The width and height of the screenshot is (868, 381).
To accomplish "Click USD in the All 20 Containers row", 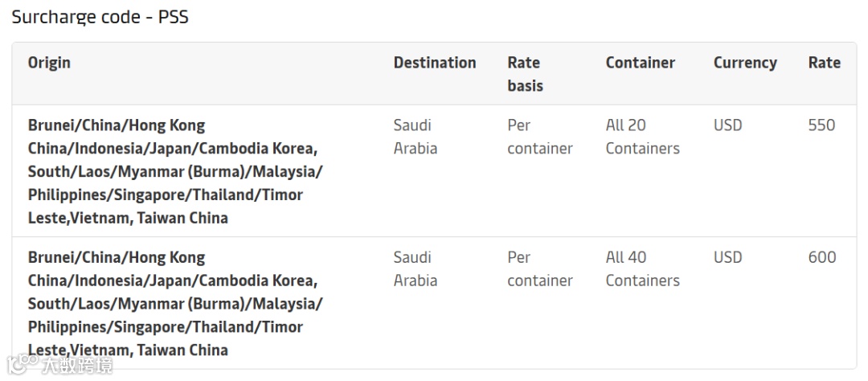I will (727, 125).
